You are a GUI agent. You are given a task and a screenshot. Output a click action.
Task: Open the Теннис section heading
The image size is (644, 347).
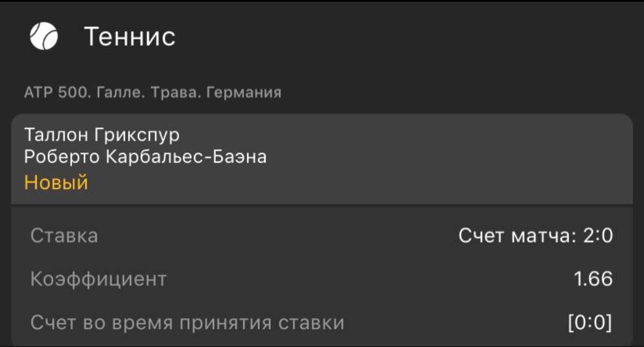click(x=129, y=37)
